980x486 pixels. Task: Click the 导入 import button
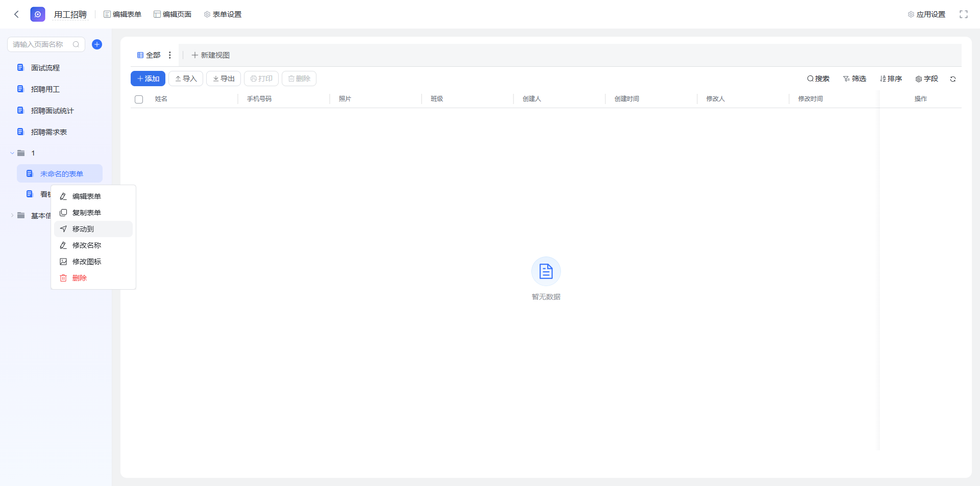tap(186, 79)
